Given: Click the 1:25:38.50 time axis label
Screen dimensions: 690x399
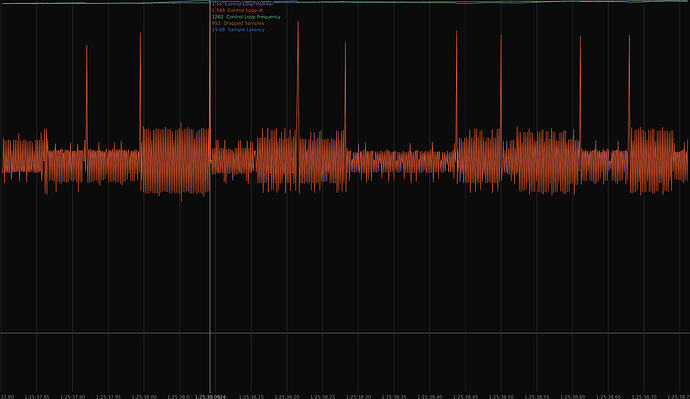Looking at the screenshot, I should (x=501, y=396).
